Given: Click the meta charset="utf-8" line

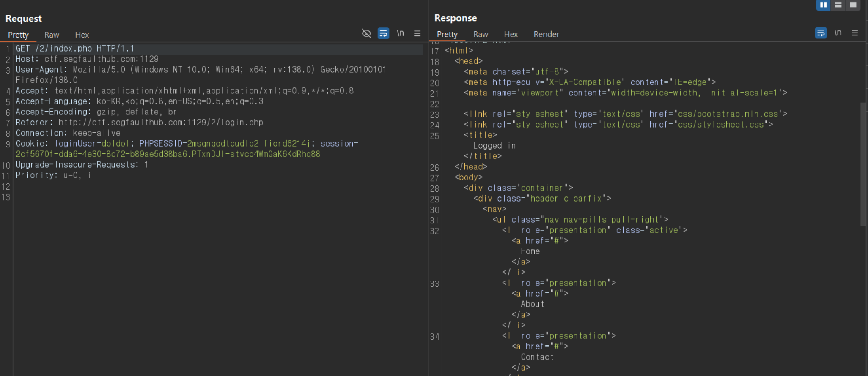Looking at the screenshot, I should click(516, 72).
